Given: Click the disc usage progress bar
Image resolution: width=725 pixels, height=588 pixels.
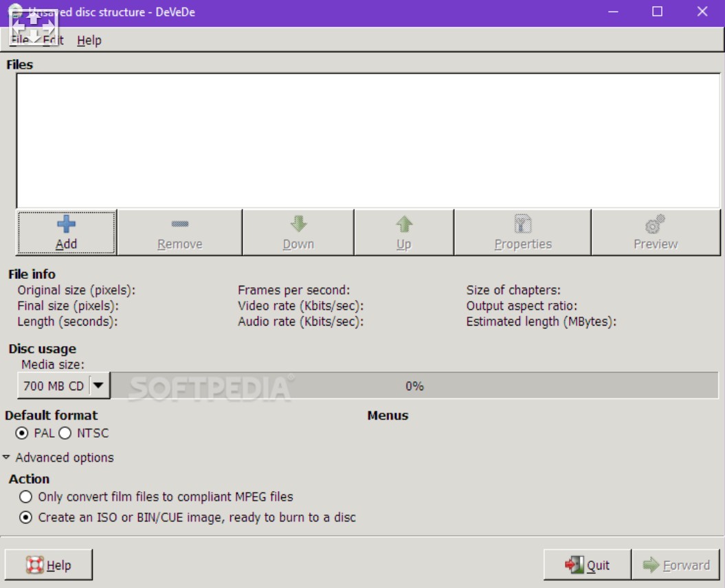Looking at the screenshot, I should pos(414,386).
